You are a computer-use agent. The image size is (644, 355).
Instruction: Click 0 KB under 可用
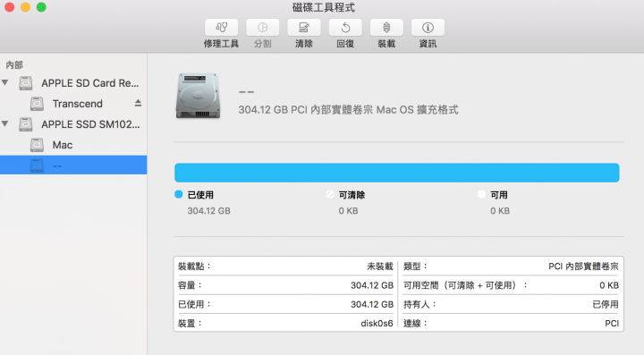point(500,211)
